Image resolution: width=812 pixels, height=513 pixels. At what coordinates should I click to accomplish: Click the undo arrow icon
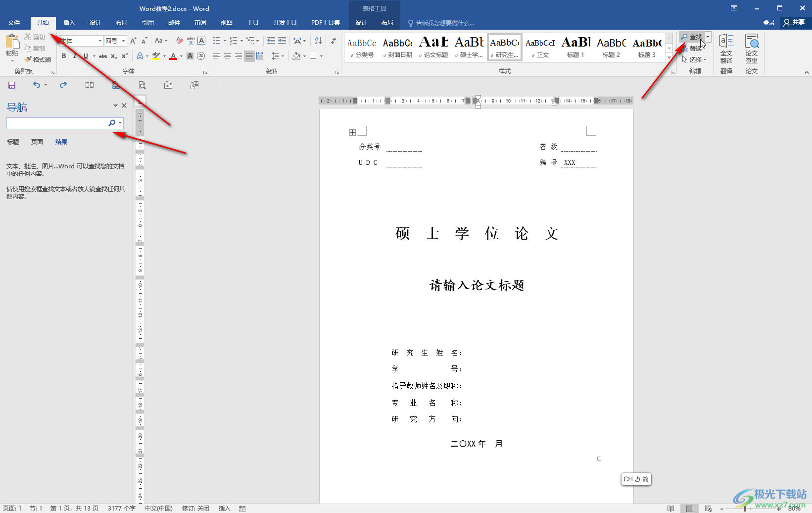click(x=37, y=85)
